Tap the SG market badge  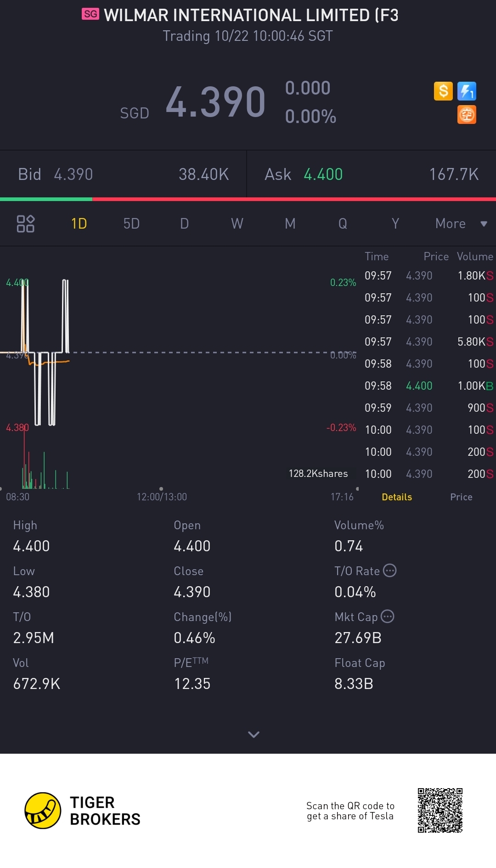click(90, 14)
